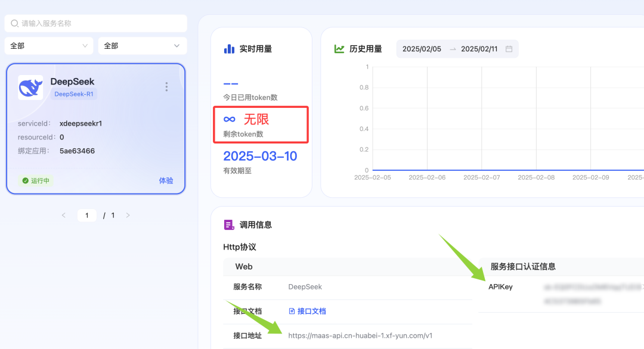This screenshot has width=644, height=349.
Task: Select the Web protocol header
Action: (244, 267)
